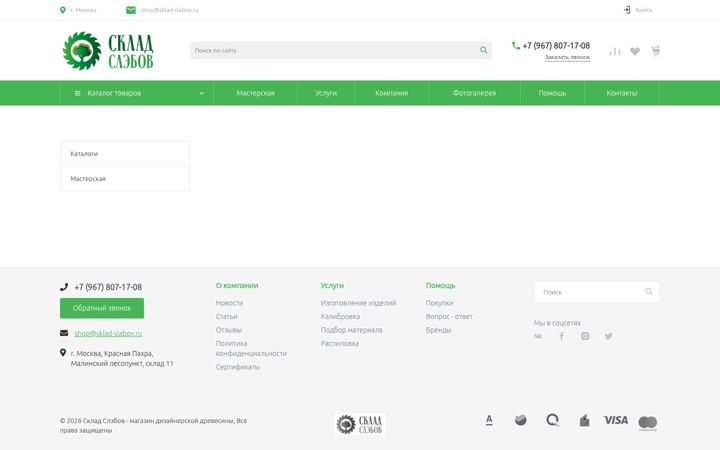Open the Сертификаты footer link
This screenshot has width=720, height=450.
pos(238,367)
